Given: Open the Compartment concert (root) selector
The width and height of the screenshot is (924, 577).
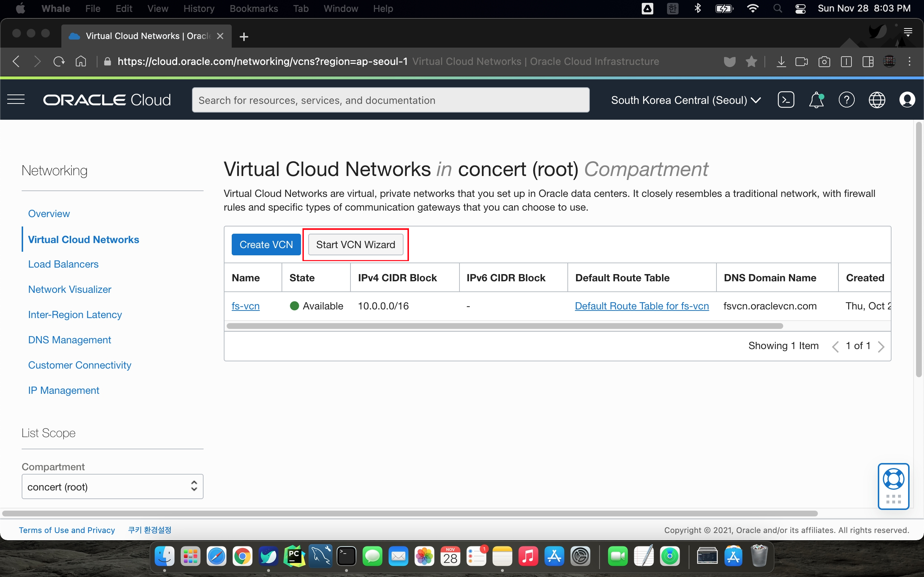Looking at the screenshot, I should [112, 486].
